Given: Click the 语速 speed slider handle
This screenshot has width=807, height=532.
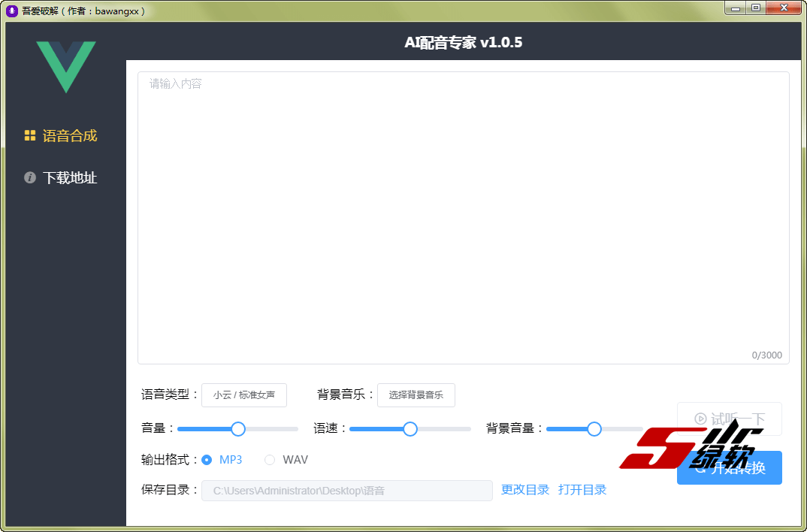Looking at the screenshot, I should pyautogui.click(x=410, y=429).
